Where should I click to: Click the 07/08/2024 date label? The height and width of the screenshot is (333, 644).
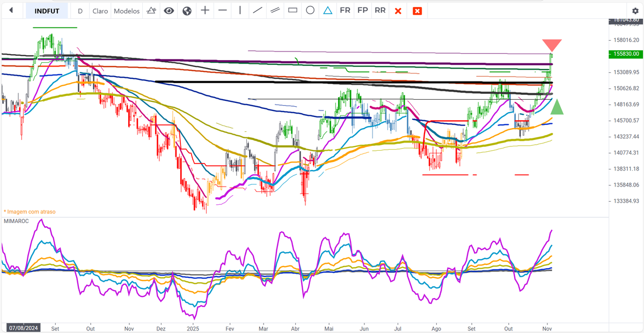(23, 327)
